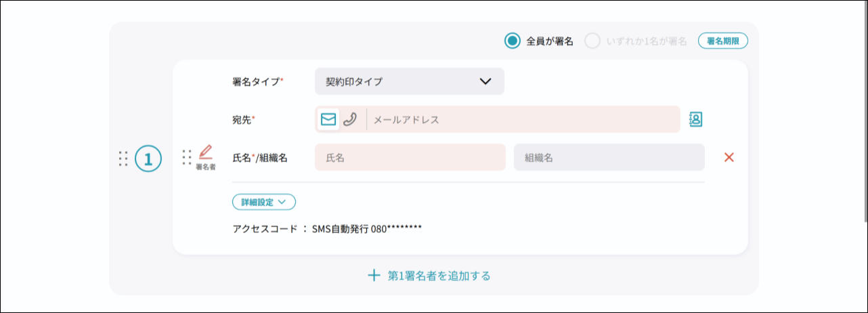Select the 全員が署名 radio button
Viewport: 868px width, 313px height.
pos(513,41)
